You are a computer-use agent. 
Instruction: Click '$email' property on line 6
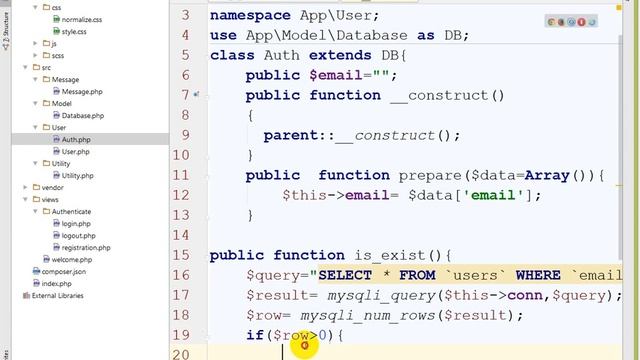click(336, 75)
